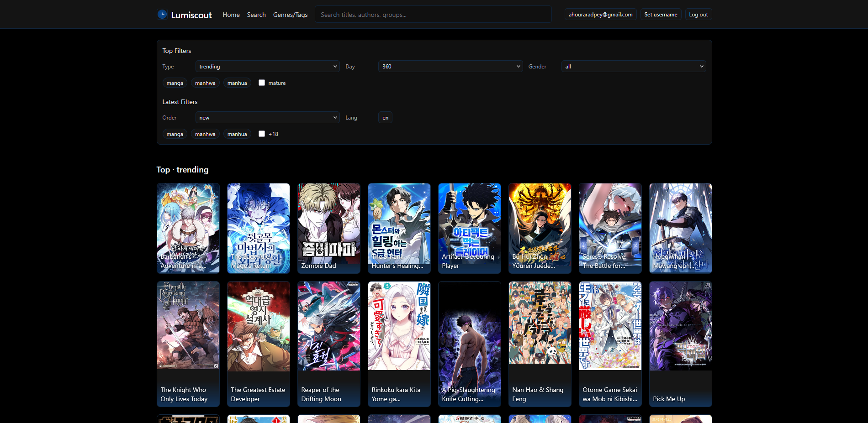Open A Pig-Slaughtering Knife Cutting cover
The height and width of the screenshot is (423, 868).
pyautogui.click(x=470, y=344)
